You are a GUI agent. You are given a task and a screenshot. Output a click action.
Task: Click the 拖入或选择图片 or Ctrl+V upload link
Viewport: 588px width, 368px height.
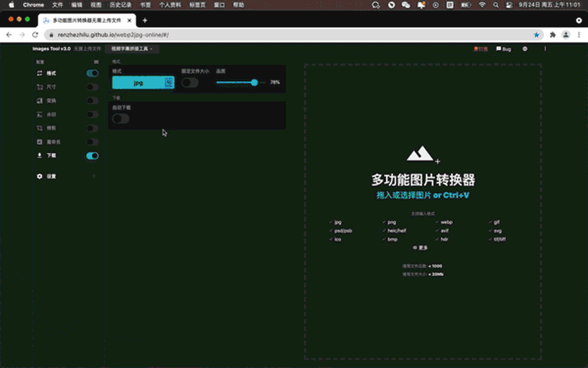coord(422,195)
